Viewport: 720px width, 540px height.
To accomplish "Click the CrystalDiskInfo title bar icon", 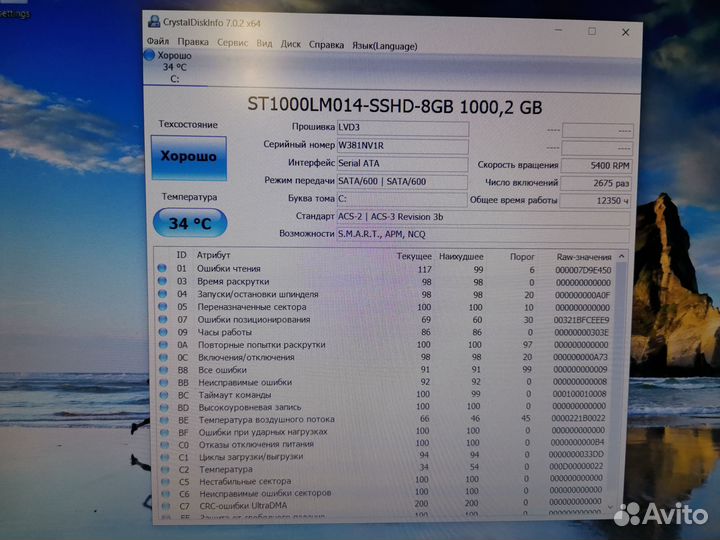I will click(x=154, y=21).
